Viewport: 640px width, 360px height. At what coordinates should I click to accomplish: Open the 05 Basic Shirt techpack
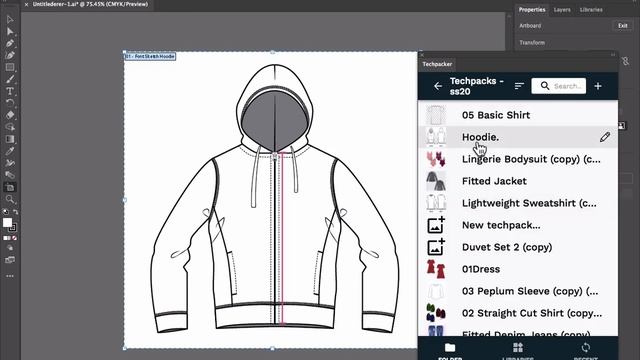pyautogui.click(x=518, y=115)
